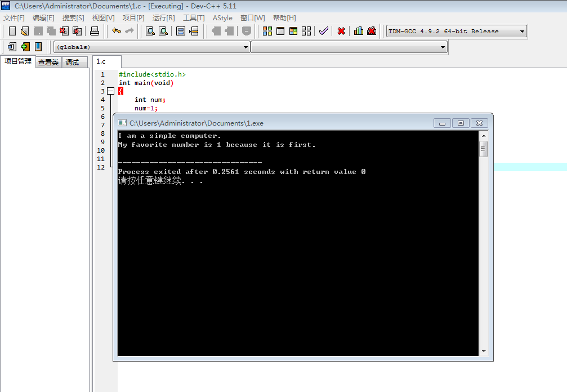Switch to the 项目管理 tab
567x392 pixels.
(18, 61)
